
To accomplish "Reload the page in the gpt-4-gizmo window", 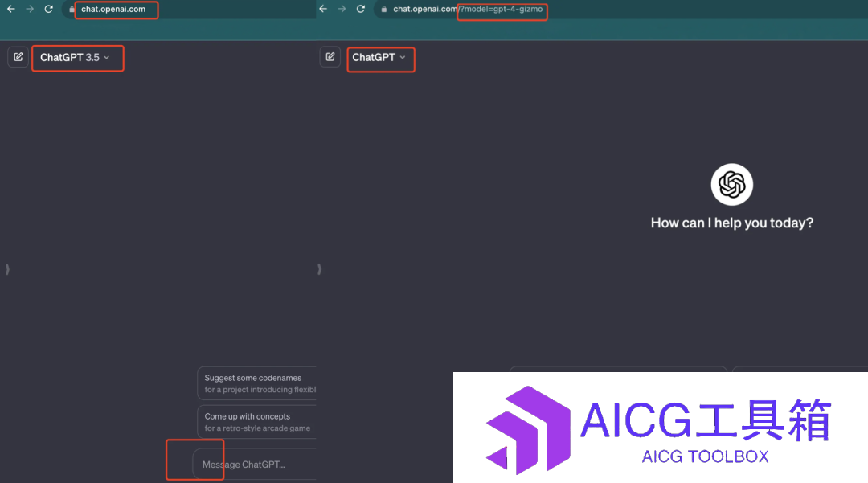I will 361,10.
